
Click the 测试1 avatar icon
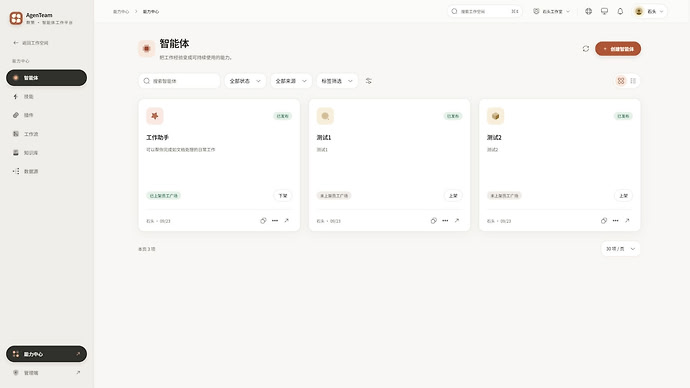pyautogui.click(x=325, y=116)
